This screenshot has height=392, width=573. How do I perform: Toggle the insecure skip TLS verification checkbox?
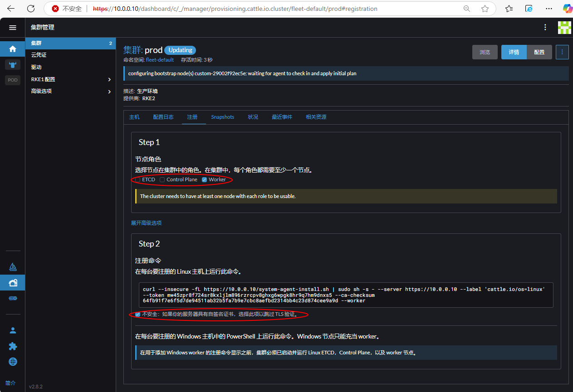point(138,315)
